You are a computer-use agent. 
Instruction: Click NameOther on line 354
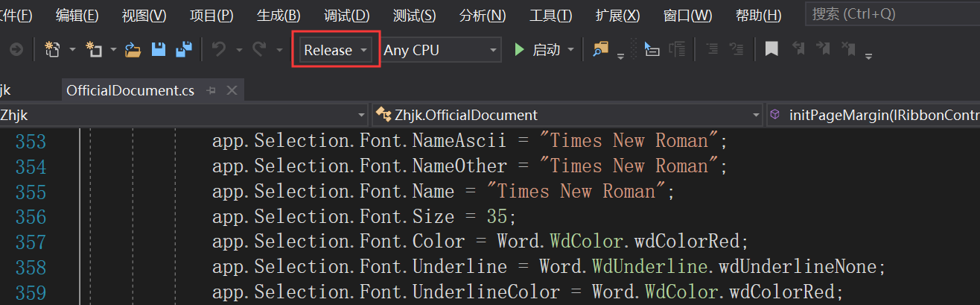point(459,166)
